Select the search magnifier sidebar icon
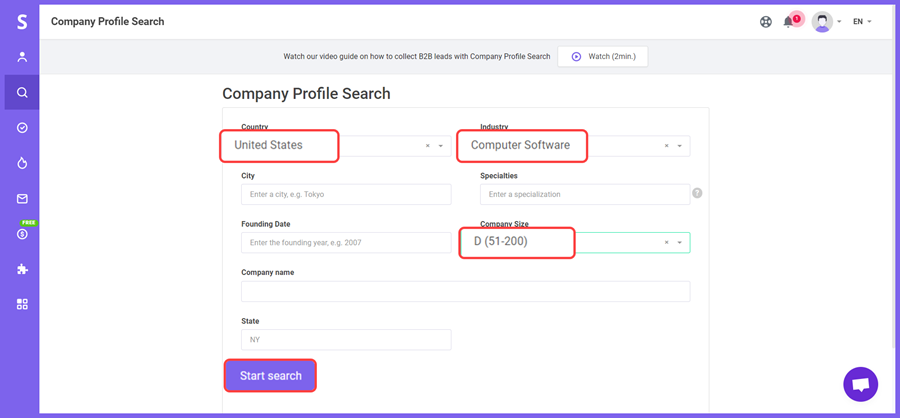The image size is (900, 418). [x=22, y=92]
